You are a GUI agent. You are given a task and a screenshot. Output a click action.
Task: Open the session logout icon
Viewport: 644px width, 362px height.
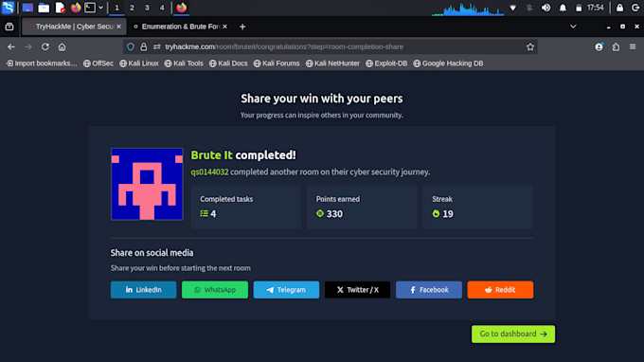tap(635, 8)
